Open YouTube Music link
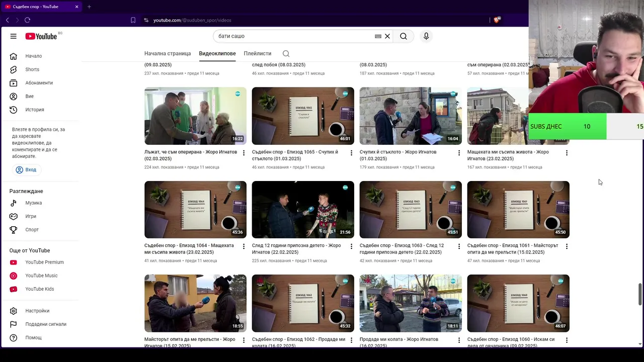This screenshot has width=644, height=362. click(40, 276)
